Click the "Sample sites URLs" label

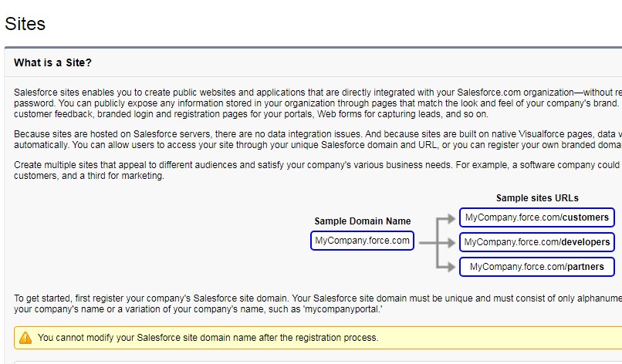tap(537, 198)
